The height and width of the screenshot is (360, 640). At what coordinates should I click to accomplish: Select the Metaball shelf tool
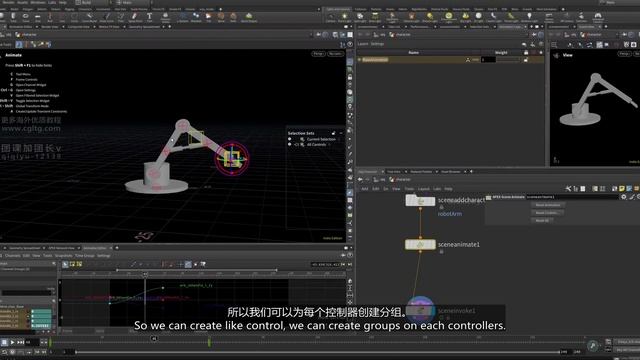click(196, 17)
